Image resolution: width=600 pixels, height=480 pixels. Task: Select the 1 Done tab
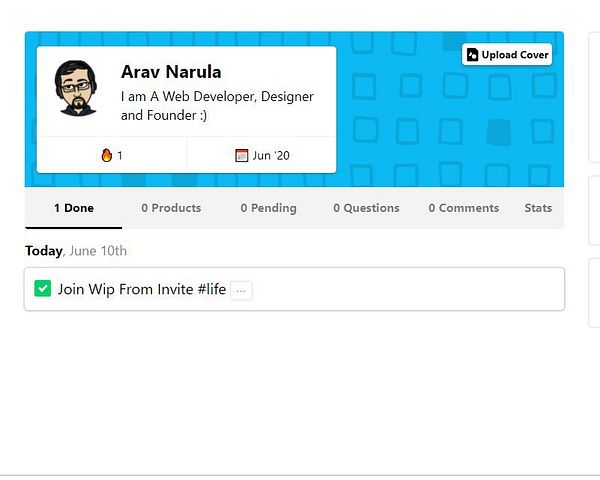pos(73,208)
